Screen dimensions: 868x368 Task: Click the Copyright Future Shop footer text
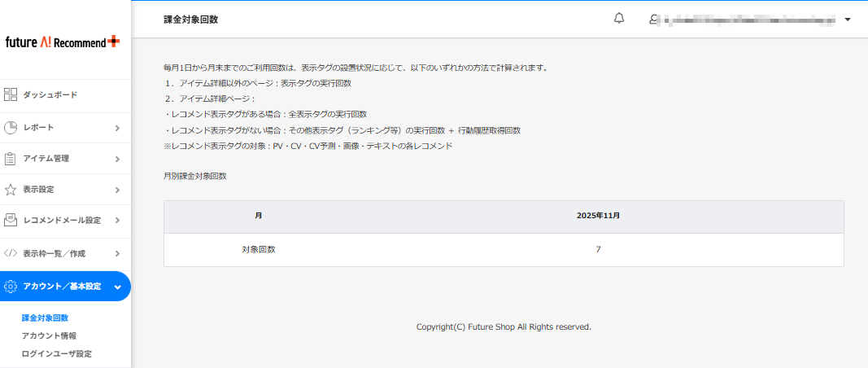504,327
